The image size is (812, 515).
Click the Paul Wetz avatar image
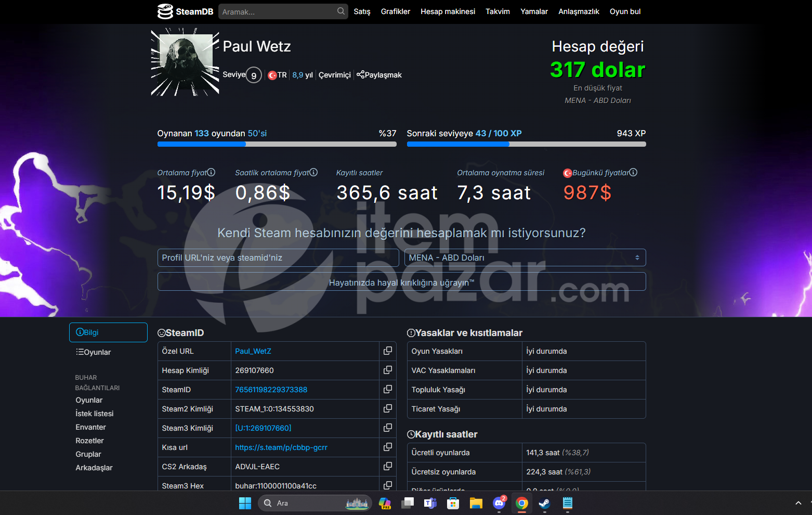(185, 62)
